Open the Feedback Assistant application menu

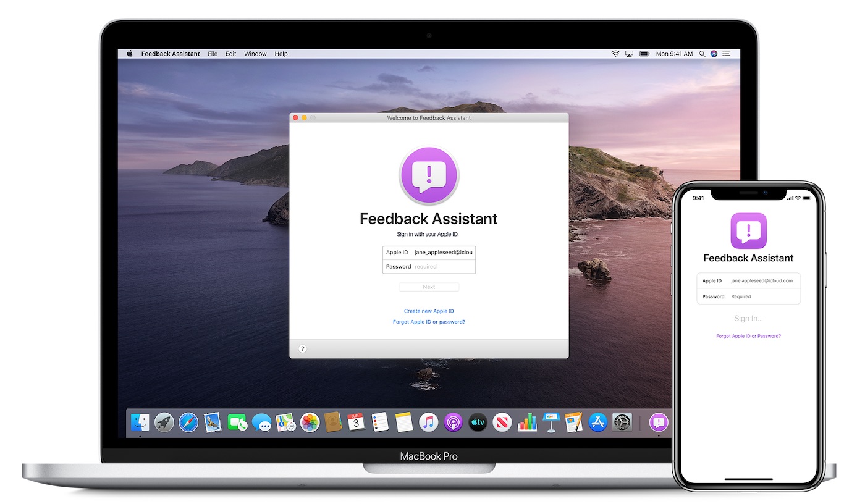pos(171,54)
